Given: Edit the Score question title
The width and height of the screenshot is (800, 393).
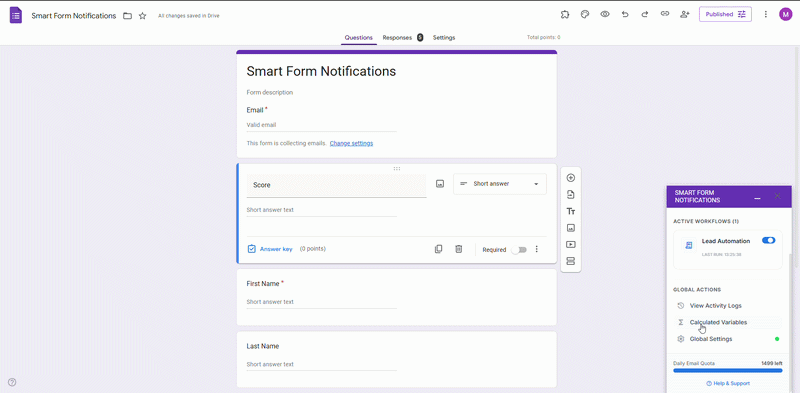Looking at the screenshot, I should [x=336, y=185].
